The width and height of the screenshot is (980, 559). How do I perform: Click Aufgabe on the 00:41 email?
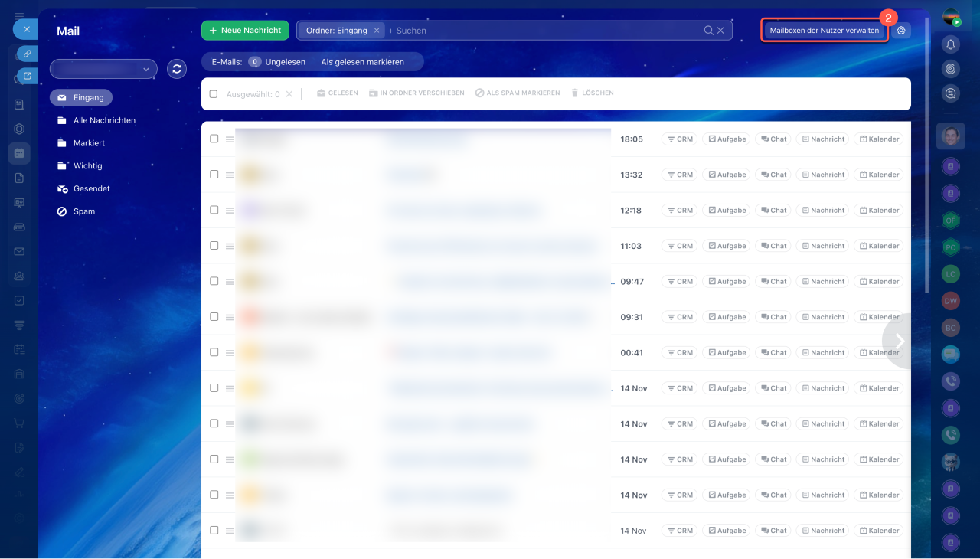tap(727, 352)
